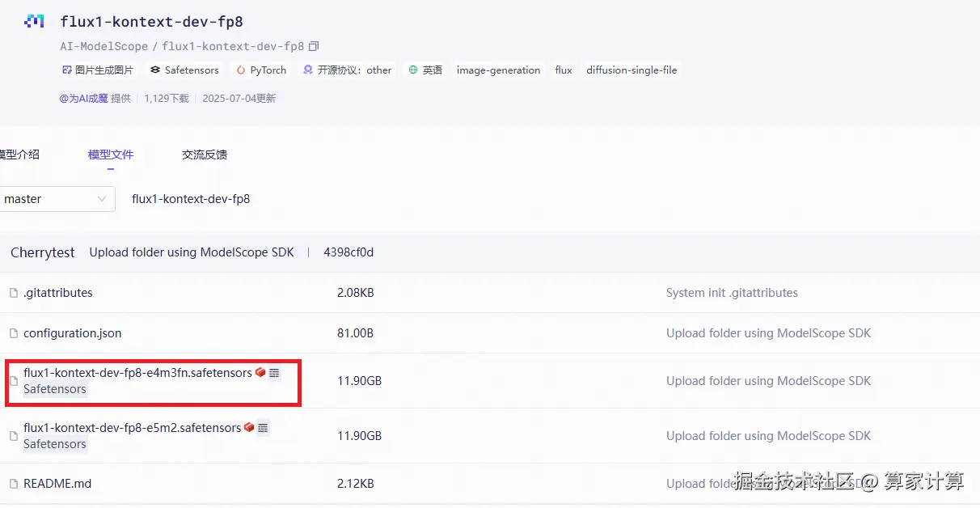Click the list details icon on e4m3fn file
The width and height of the screenshot is (980, 508).
coord(274,373)
